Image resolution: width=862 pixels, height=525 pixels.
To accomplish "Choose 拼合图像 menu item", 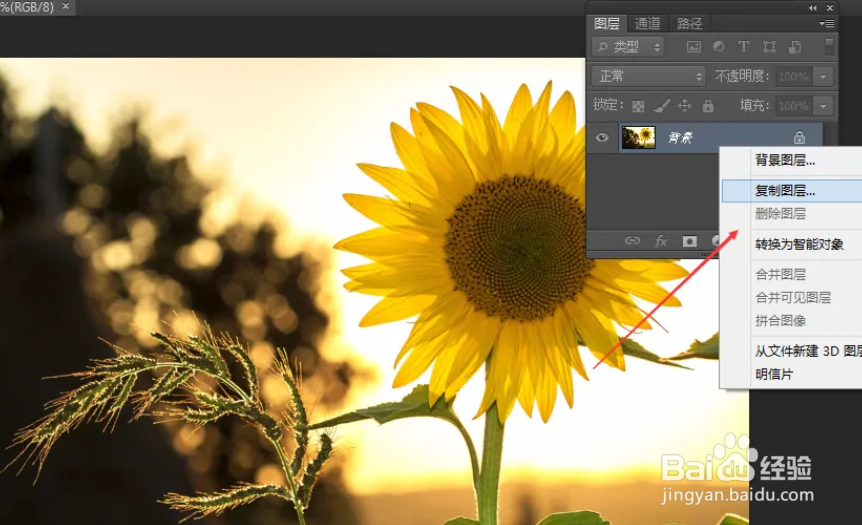I will click(780, 321).
